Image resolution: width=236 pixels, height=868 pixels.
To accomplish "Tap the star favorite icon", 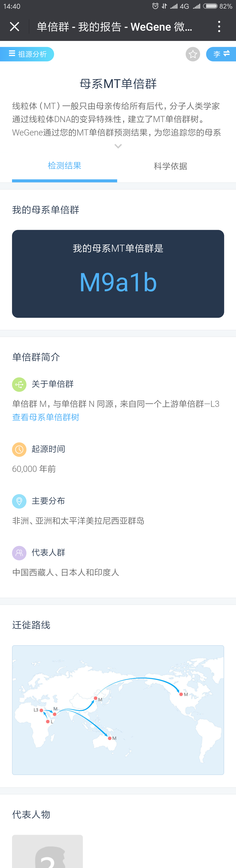I will click(x=193, y=54).
